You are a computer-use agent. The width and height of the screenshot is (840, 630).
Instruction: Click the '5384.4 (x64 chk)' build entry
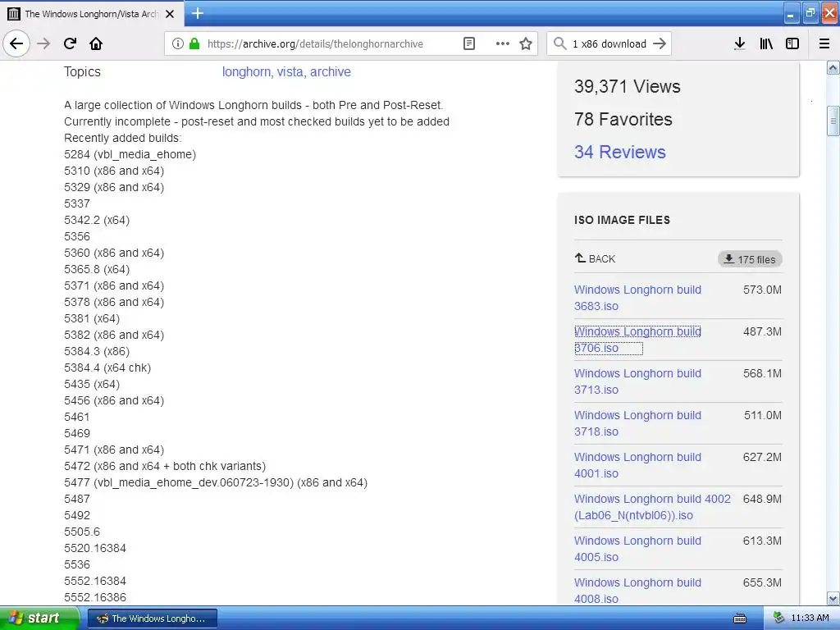click(x=107, y=367)
